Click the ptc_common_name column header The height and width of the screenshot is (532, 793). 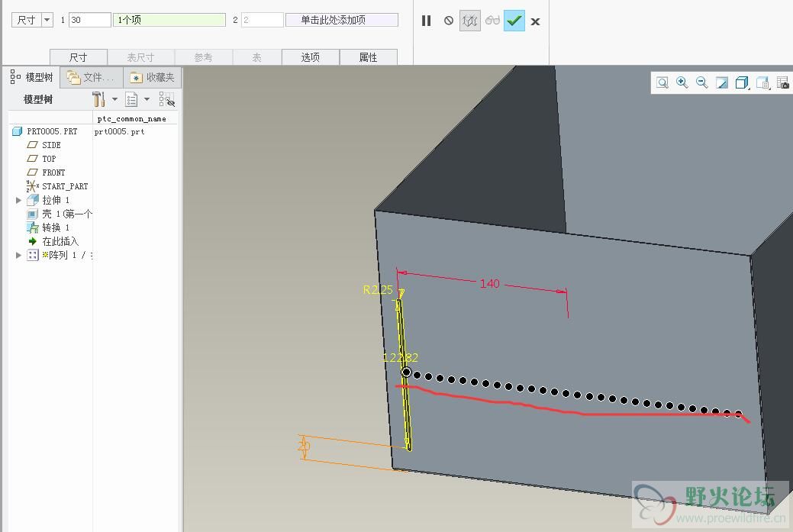(131, 119)
